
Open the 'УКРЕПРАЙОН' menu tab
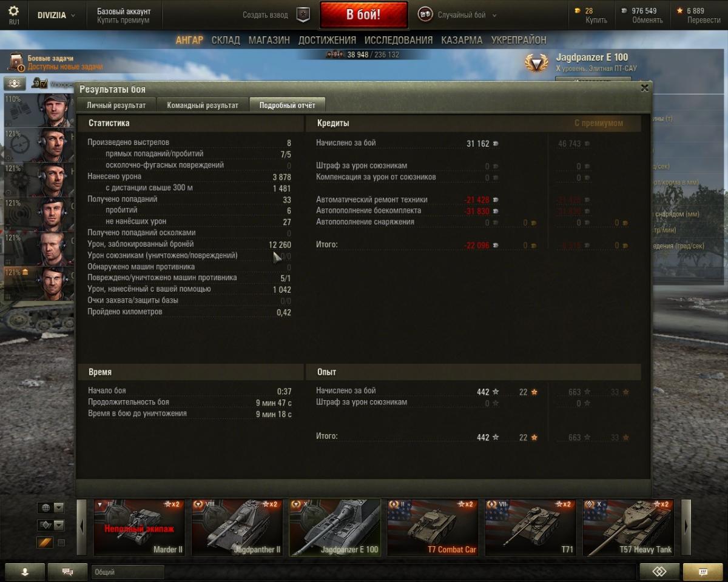click(519, 40)
